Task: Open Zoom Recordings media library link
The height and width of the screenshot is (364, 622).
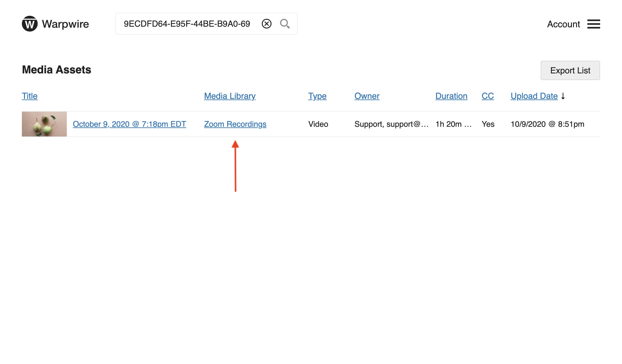Action: click(x=235, y=124)
